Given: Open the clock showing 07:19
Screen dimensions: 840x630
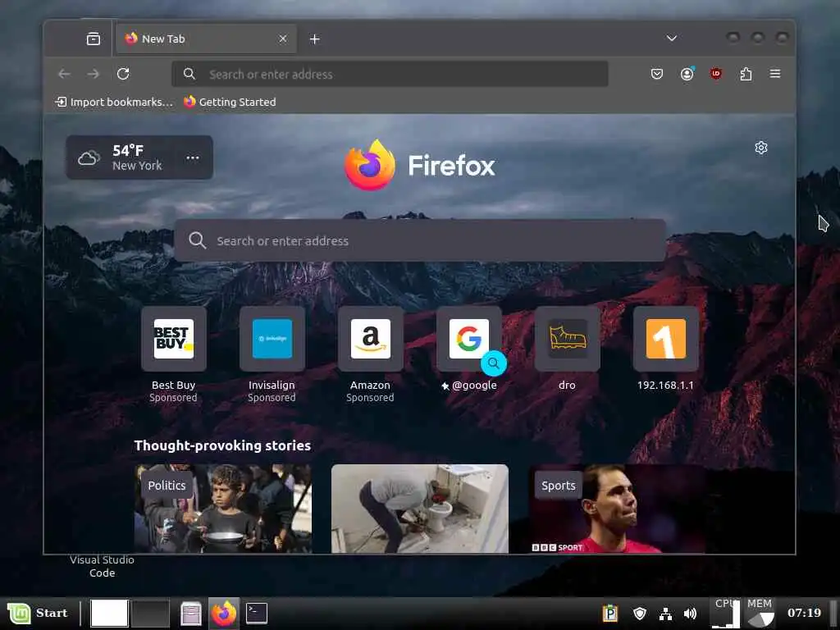Looking at the screenshot, I should [804, 612].
